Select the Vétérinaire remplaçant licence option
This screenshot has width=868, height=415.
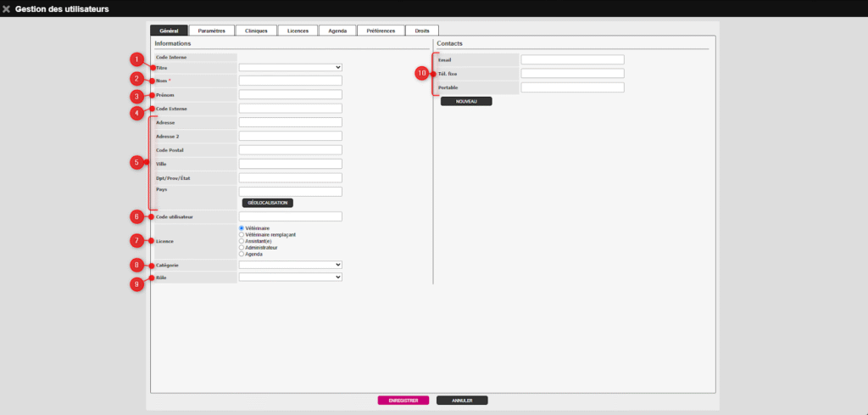click(x=242, y=234)
